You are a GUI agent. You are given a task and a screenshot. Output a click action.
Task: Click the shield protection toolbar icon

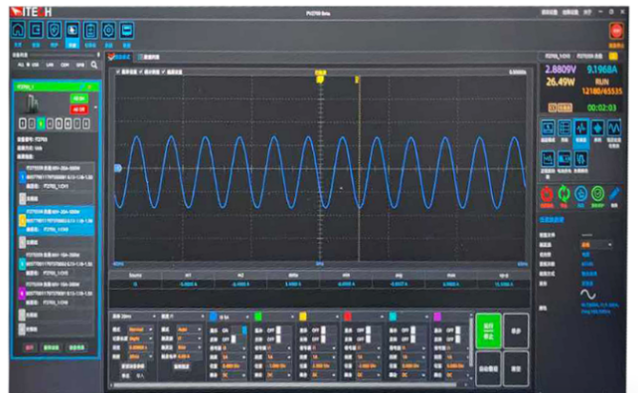(x=54, y=30)
